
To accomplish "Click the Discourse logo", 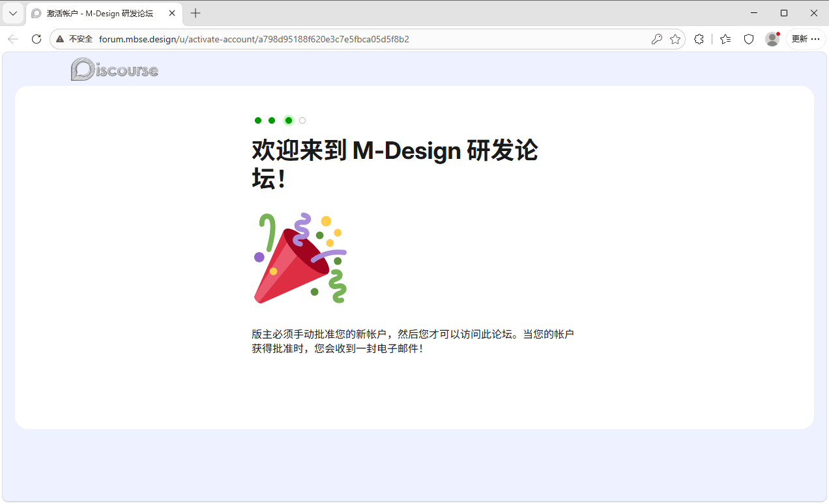I will point(115,69).
